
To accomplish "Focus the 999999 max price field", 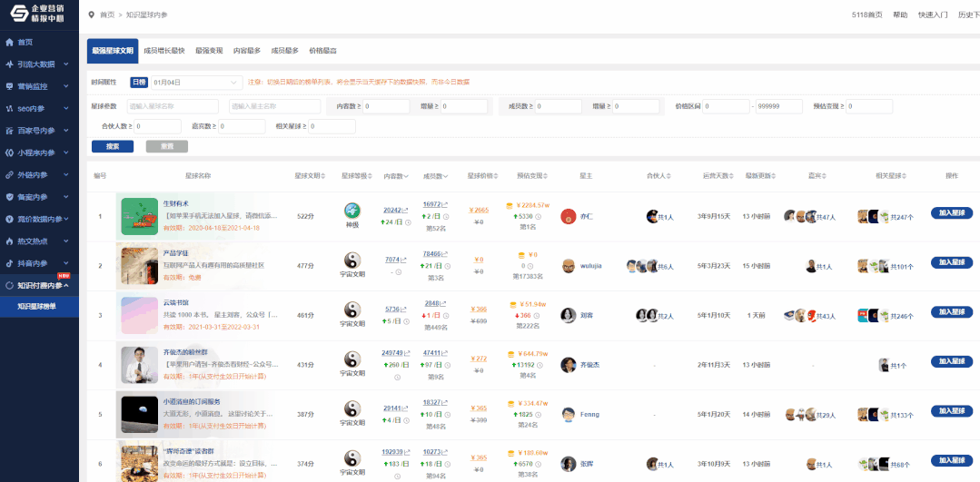I will point(778,107).
